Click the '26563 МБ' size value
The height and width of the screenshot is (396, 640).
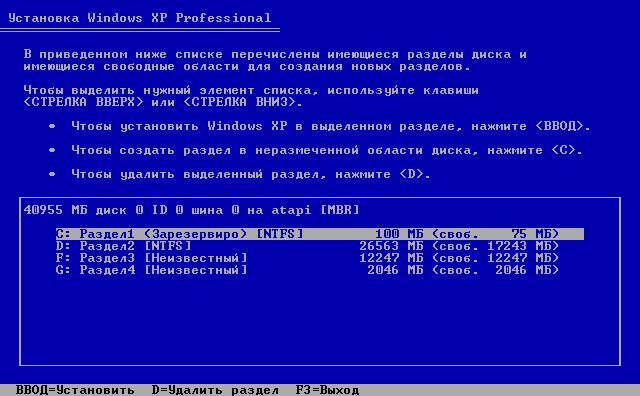pyautogui.click(x=391, y=246)
